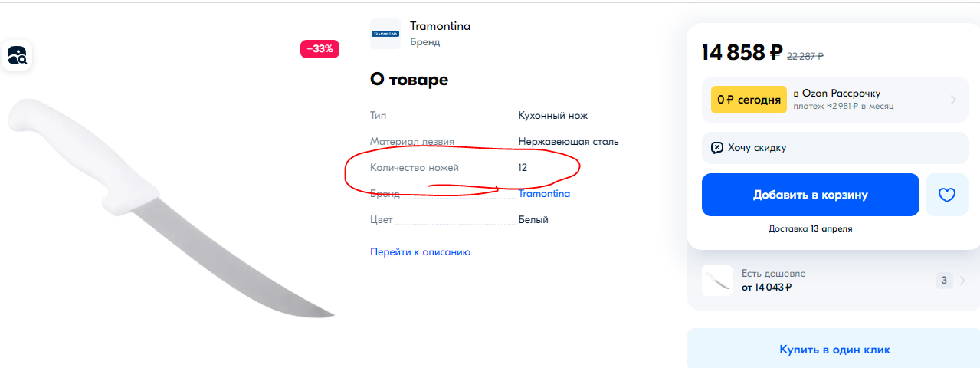Click the red −33% discount badge
This screenshot has height=368, width=980.
coord(320,49)
